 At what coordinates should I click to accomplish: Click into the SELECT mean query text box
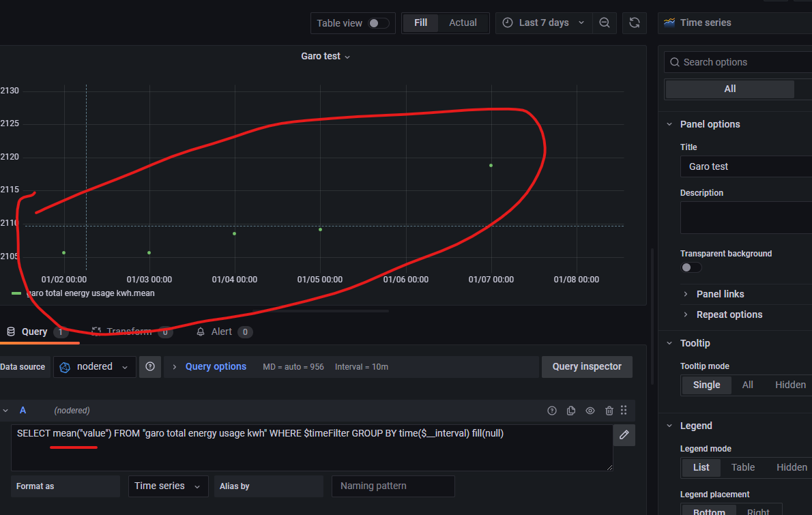312,447
